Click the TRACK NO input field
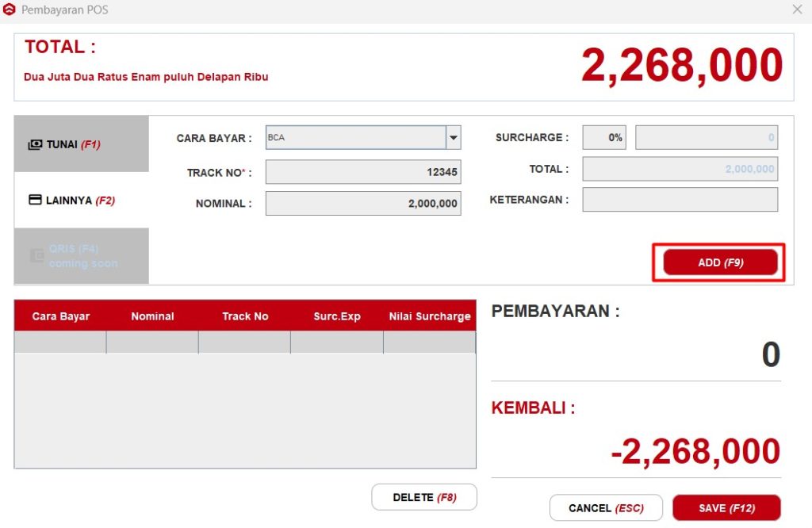812x528 pixels. (x=362, y=172)
